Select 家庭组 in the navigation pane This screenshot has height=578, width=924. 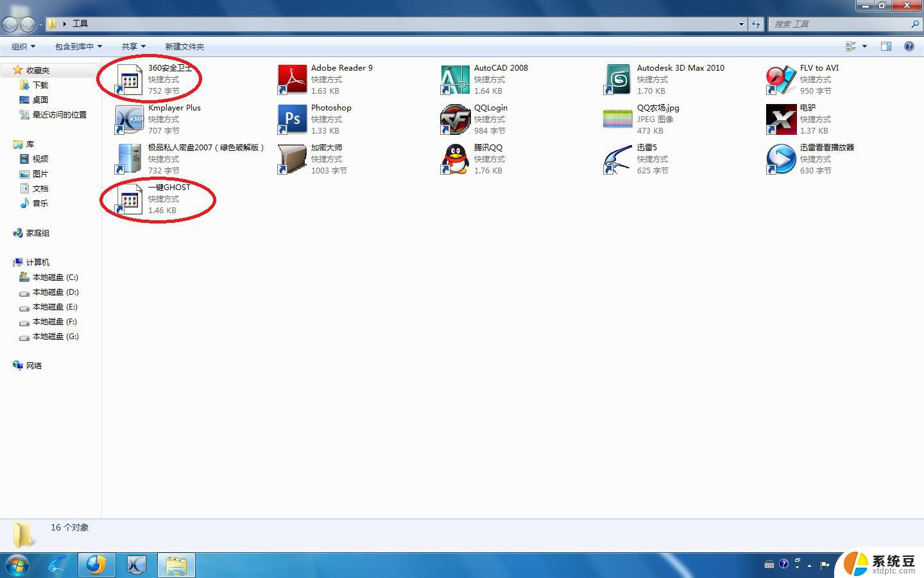click(x=38, y=233)
